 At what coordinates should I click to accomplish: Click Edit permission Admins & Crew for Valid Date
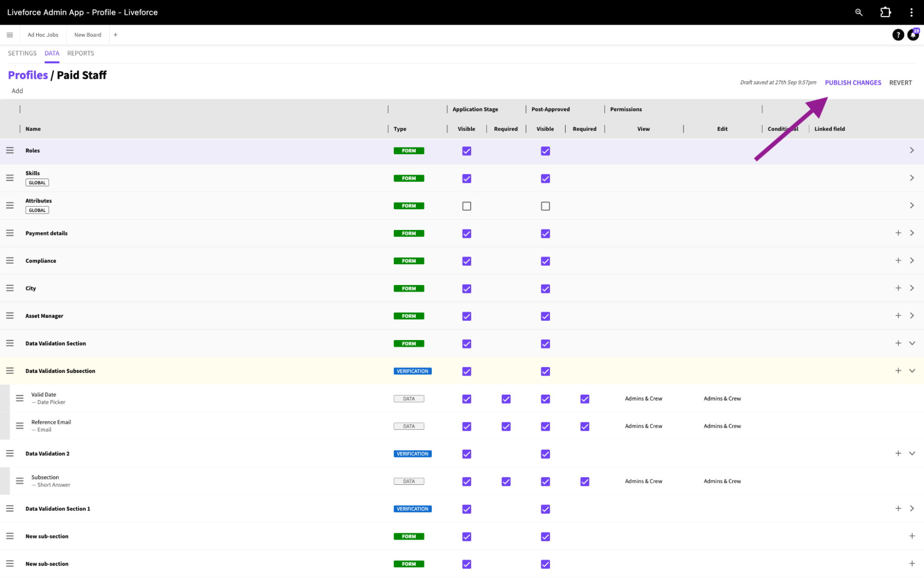(x=722, y=398)
